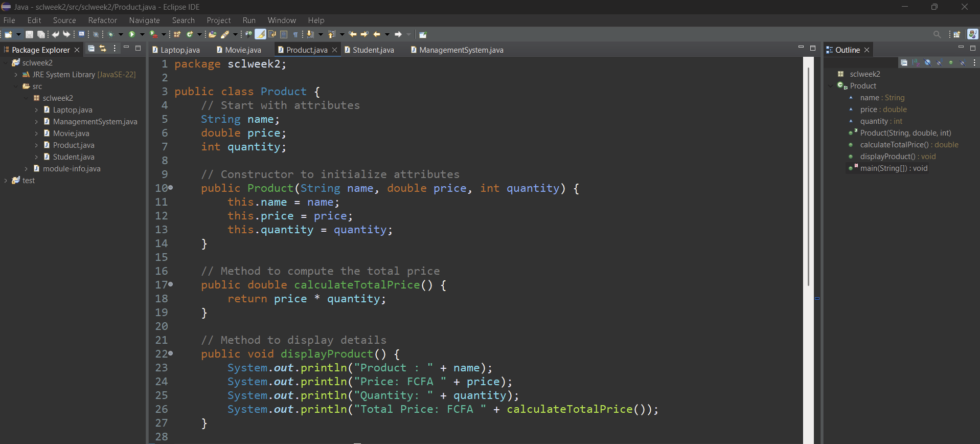Go to Next Edit Location icon
The width and height of the screenshot is (980, 444).
(x=364, y=34)
